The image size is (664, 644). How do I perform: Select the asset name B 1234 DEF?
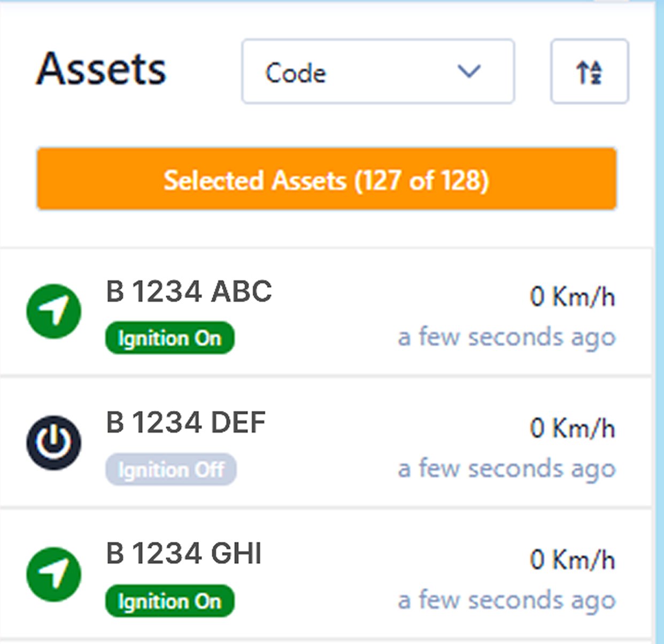[x=186, y=423]
